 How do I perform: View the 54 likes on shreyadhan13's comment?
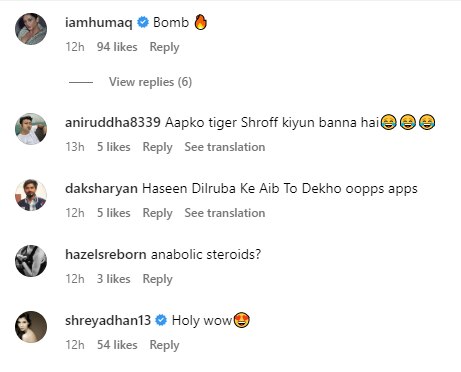[x=117, y=345]
